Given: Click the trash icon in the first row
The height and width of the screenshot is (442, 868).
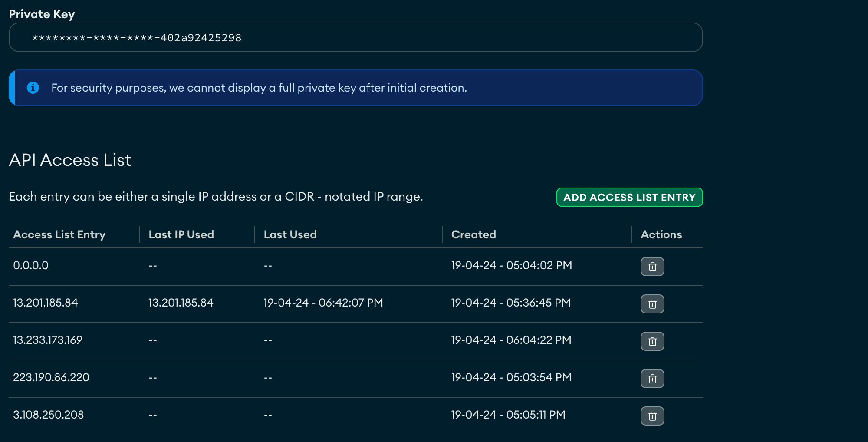Looking at the screenshot, I should tap(652, 267).
